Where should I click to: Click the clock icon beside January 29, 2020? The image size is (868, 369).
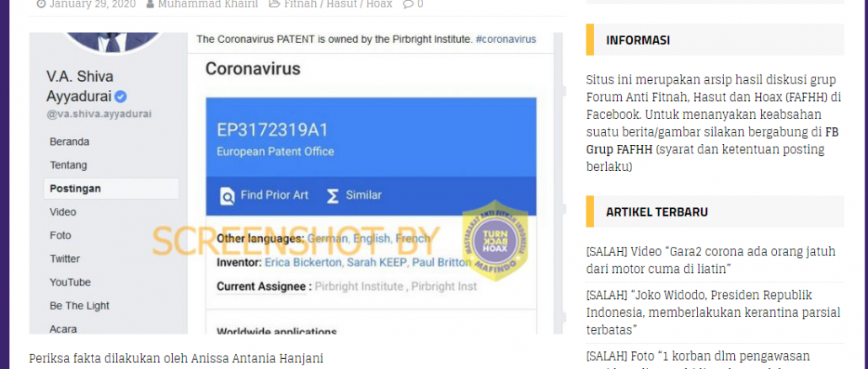(x=41, y=4)
